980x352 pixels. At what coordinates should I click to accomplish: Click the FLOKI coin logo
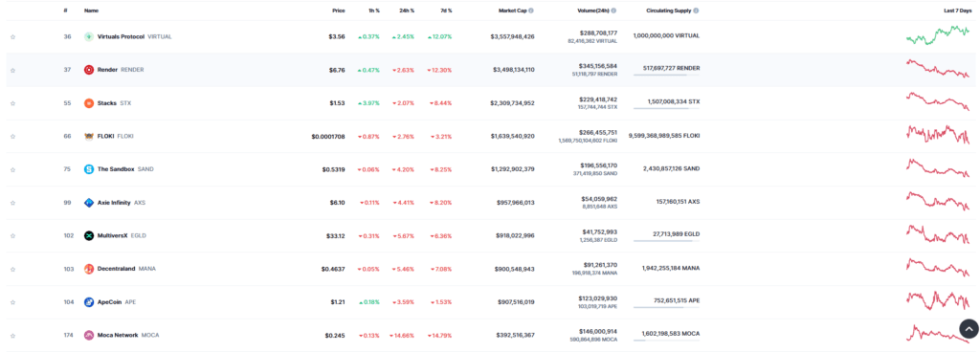coord(89,136)
